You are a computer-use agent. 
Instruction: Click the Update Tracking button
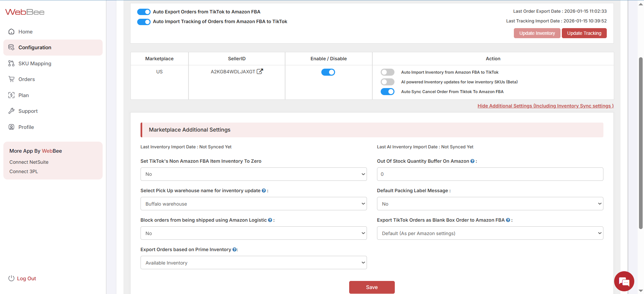point(584,33)
